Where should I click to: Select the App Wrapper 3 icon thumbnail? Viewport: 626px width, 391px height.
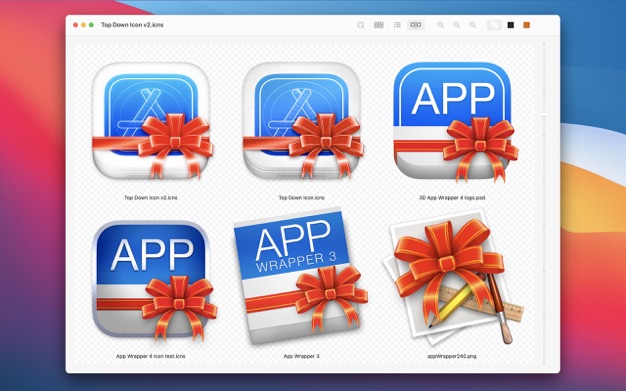click(x=300, y=276)
